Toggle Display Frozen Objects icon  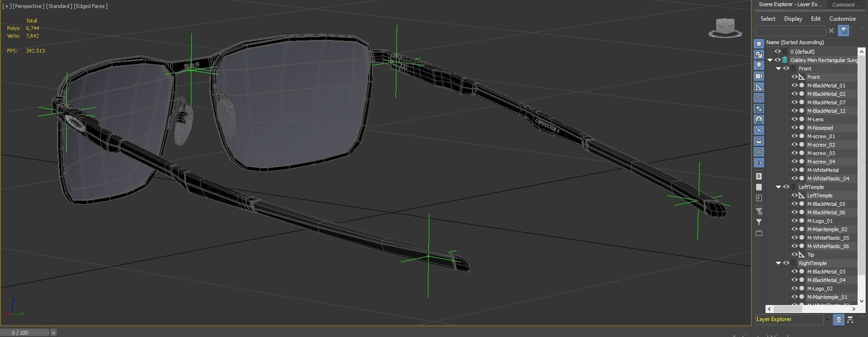758,152
